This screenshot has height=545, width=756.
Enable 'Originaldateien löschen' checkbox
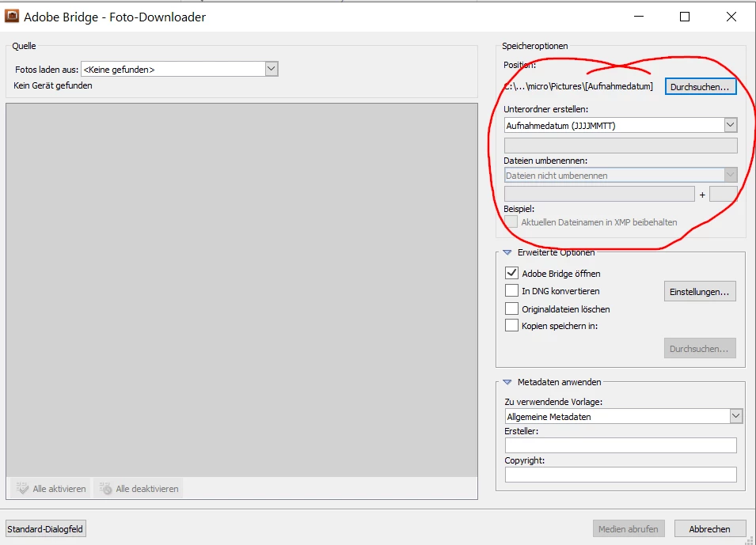coord(511,308)
